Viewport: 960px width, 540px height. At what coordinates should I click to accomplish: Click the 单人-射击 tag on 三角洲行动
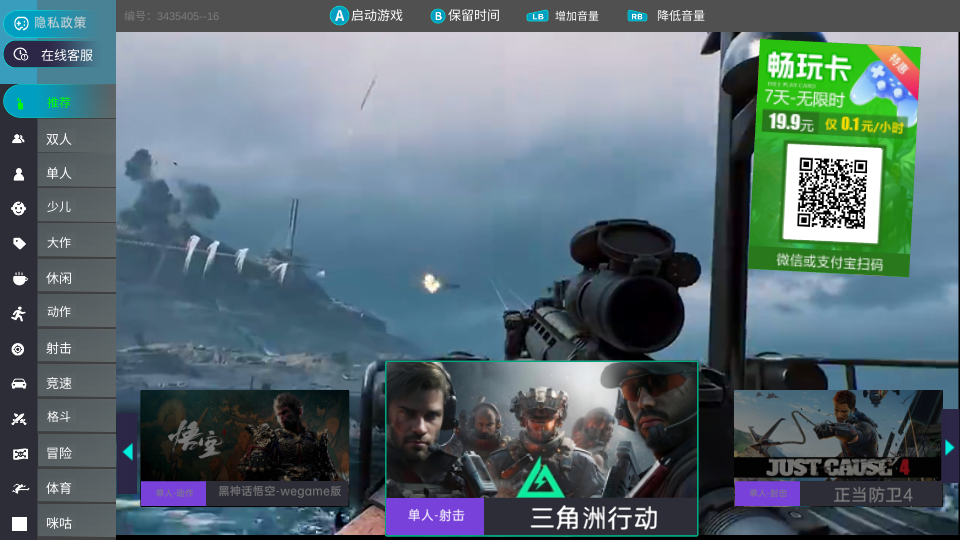(x=436, y=516)
